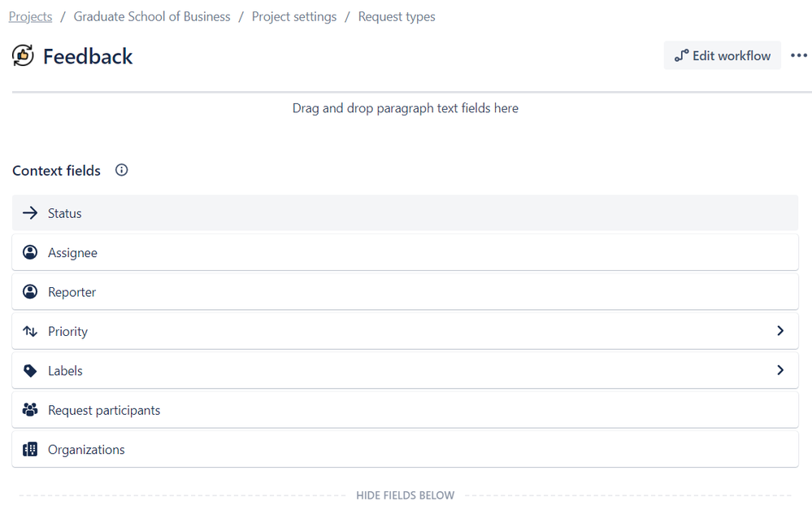
Task: Open the Request types breadcrumb page
Action: click(397, 16)
